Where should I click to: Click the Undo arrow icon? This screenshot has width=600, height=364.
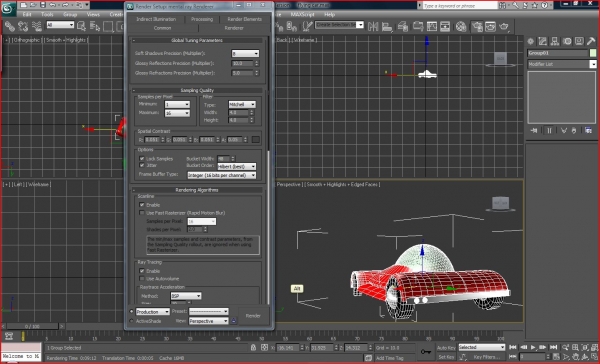52,5
